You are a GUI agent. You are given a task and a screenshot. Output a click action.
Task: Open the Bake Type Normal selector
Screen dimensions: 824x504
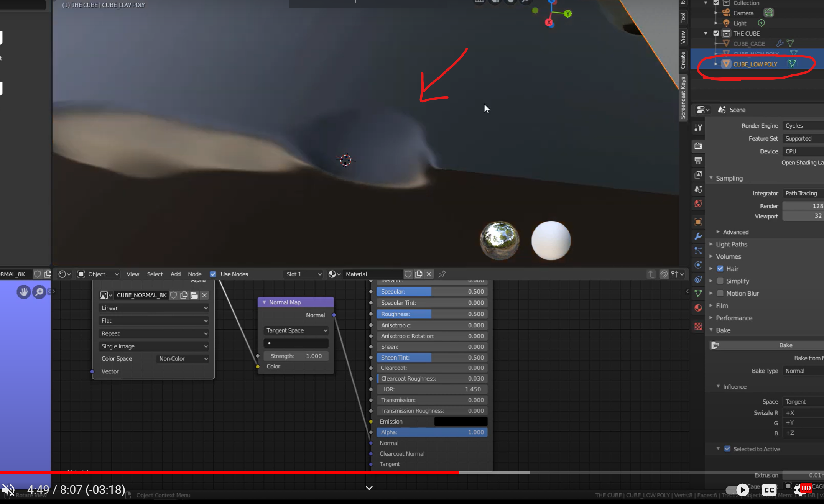[803, 371]
